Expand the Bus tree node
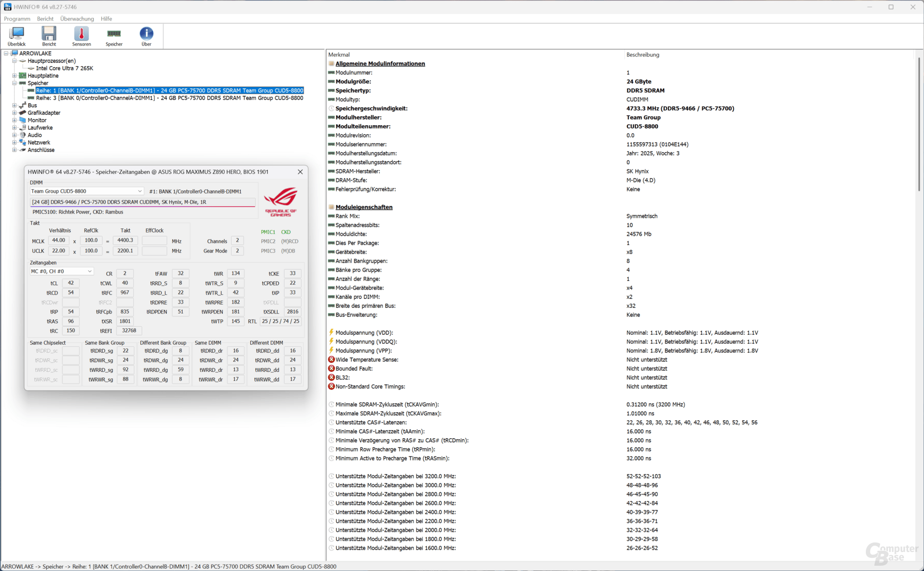 coord(14,105)
